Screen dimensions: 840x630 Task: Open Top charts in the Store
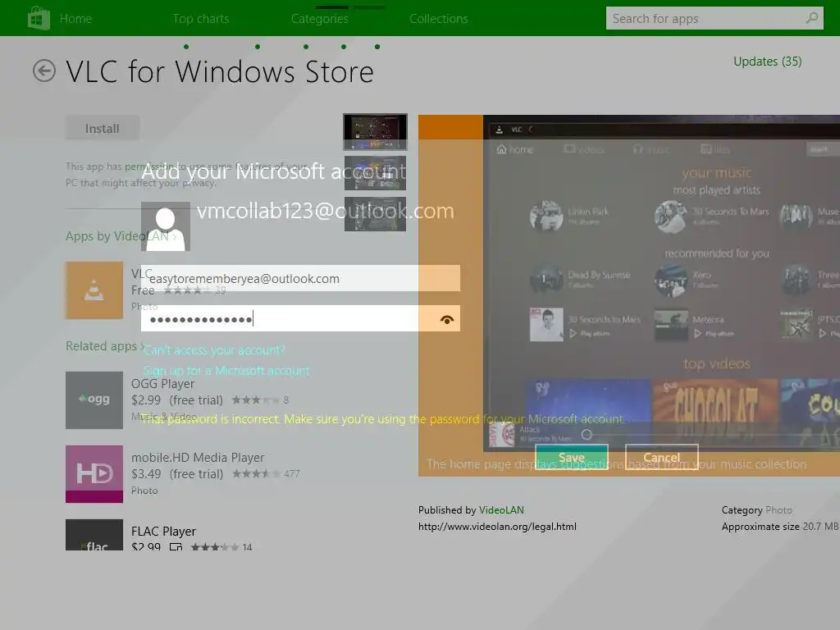point(201,19)
